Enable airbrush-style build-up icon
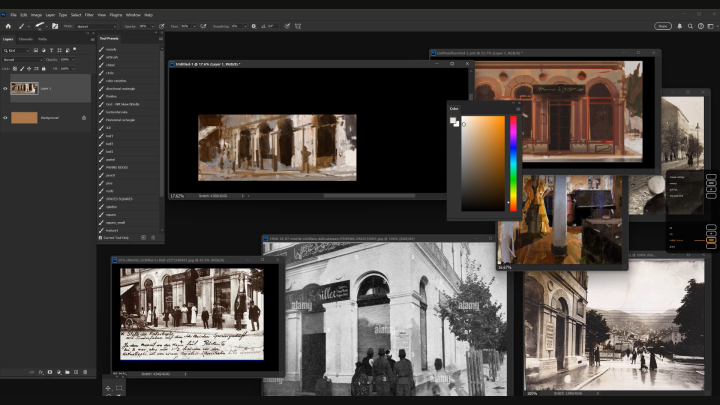Viewport: 720px width, 405px height. click(x=203, y=26)
